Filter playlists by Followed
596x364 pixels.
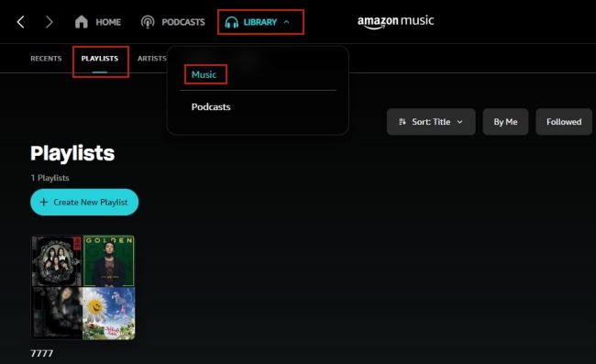(564, 122)
